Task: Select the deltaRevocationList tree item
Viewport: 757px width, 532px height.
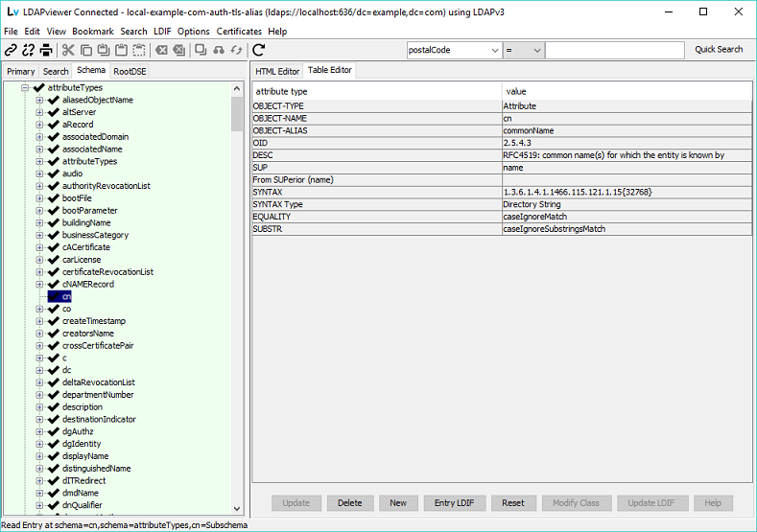Action: coord(99,382)
